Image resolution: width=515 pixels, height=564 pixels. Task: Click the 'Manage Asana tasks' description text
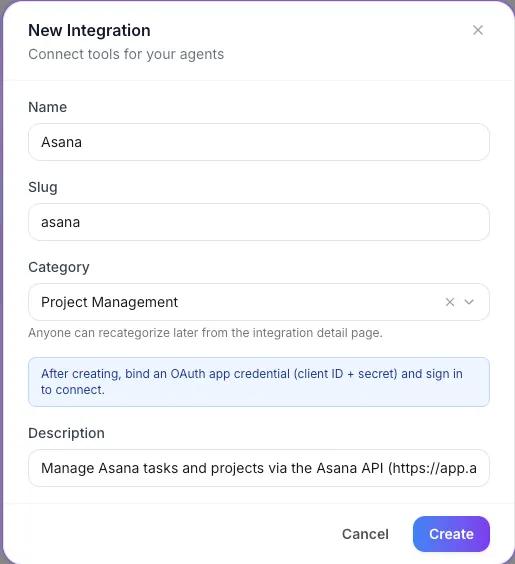click(259, 468)
